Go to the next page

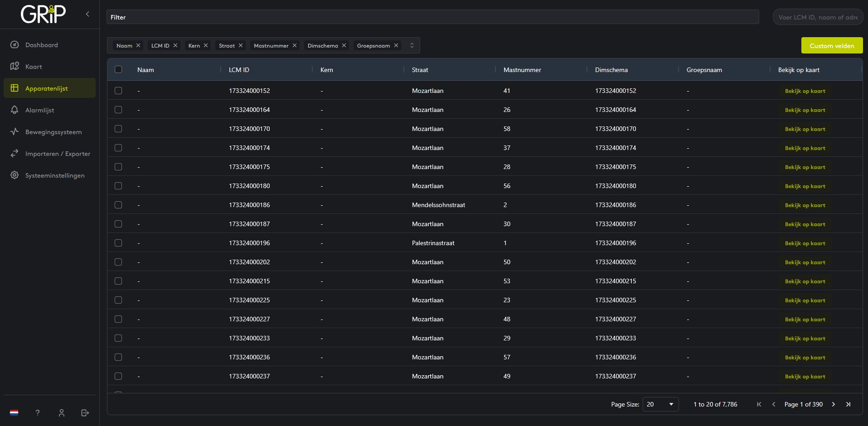[833, 404]
